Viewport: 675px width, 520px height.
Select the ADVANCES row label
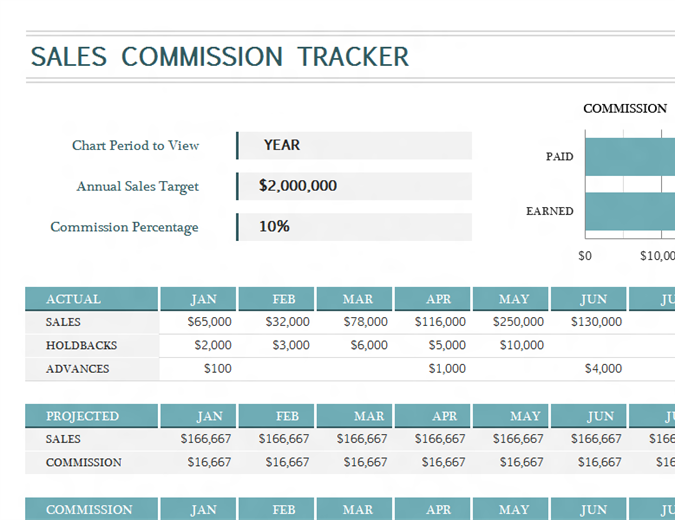[x=77, y=369]
